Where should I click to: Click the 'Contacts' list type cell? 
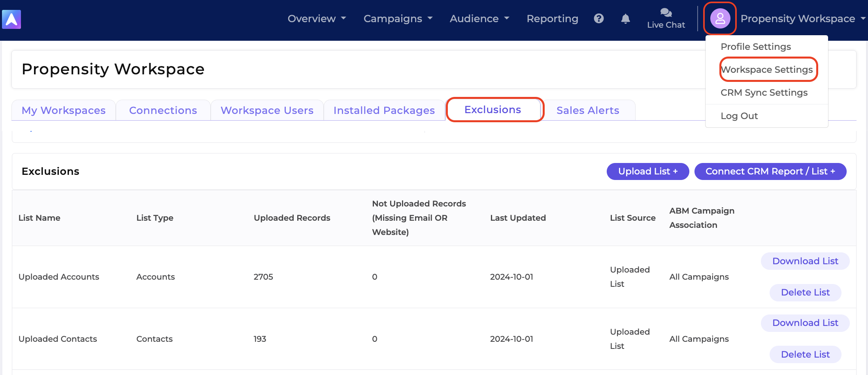pyautogui.click(x=155, y=339)
